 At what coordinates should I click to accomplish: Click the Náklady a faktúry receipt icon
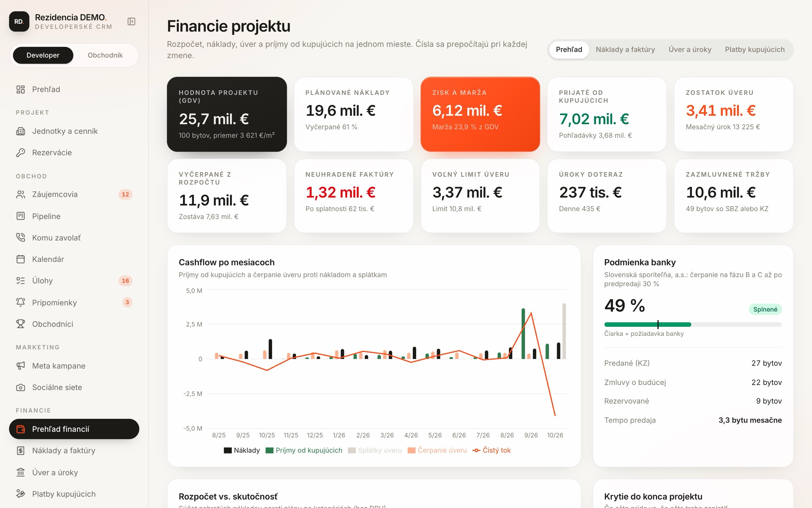pos(21,450)
